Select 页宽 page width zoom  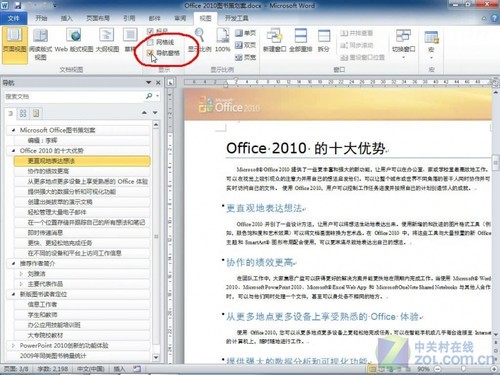pyautogui.click(x=245, y=57)
